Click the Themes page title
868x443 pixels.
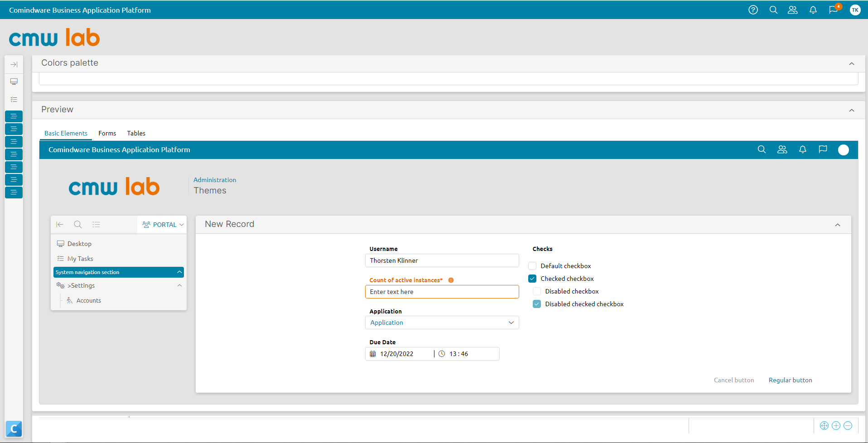pyautogui.click(x=210, y=191)
